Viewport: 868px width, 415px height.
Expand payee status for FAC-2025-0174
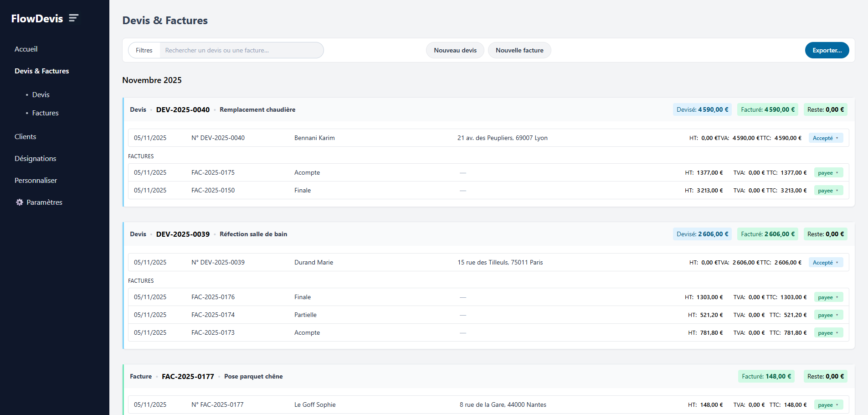pyautogui.click(x=828, y=315)
